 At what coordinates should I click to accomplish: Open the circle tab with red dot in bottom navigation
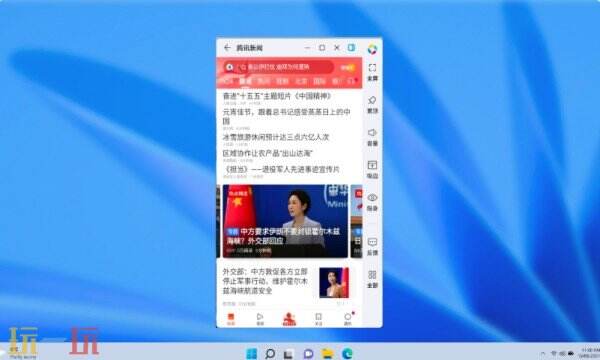pyautogui.click(x=348, y=319)
